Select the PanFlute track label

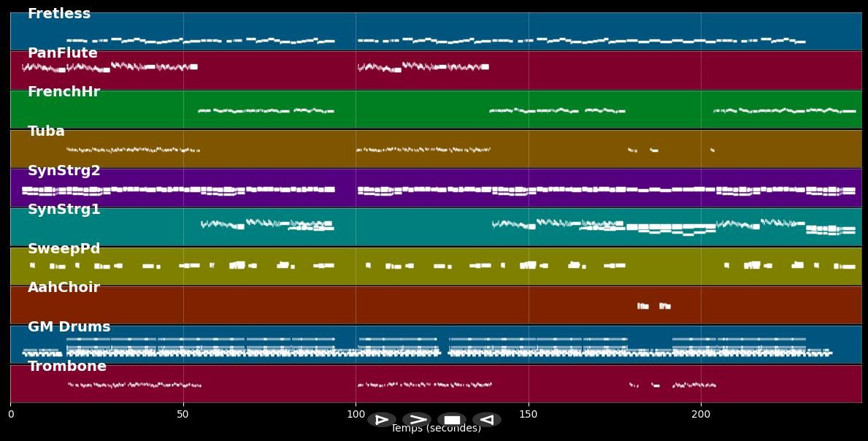(63, 53)
